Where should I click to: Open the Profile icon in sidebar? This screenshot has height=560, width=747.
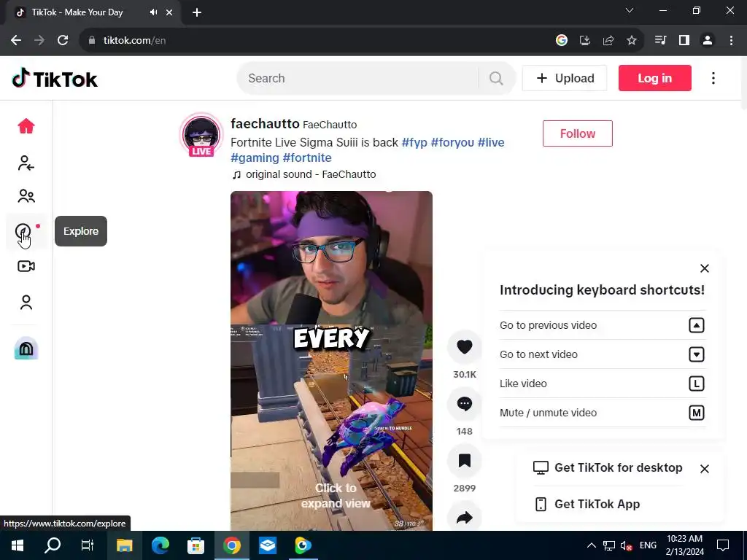pyautogui.click(x=26, y=303)
